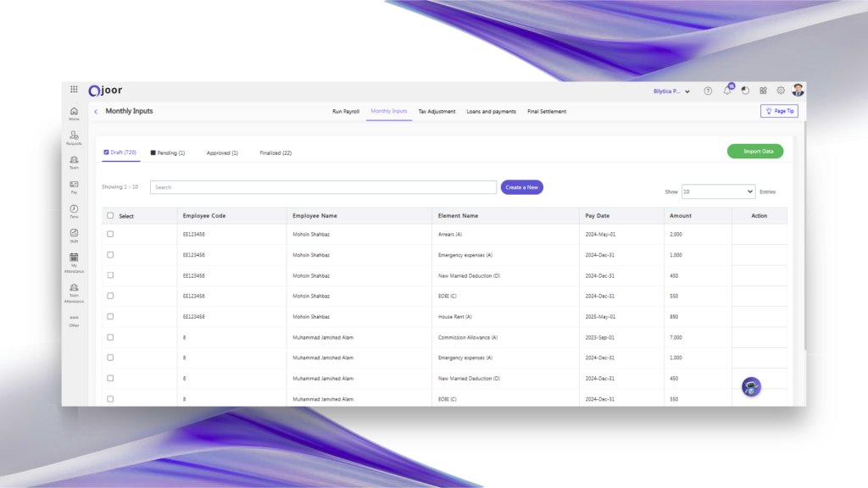Open the Time sidebar icon
Viewport: 868px width, 488px height.
74,209
